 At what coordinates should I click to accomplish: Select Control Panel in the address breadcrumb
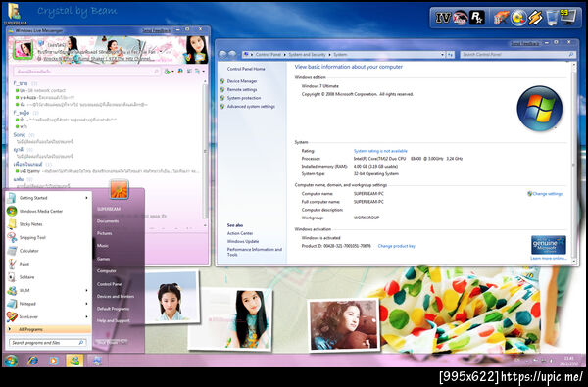pos(269,55)
